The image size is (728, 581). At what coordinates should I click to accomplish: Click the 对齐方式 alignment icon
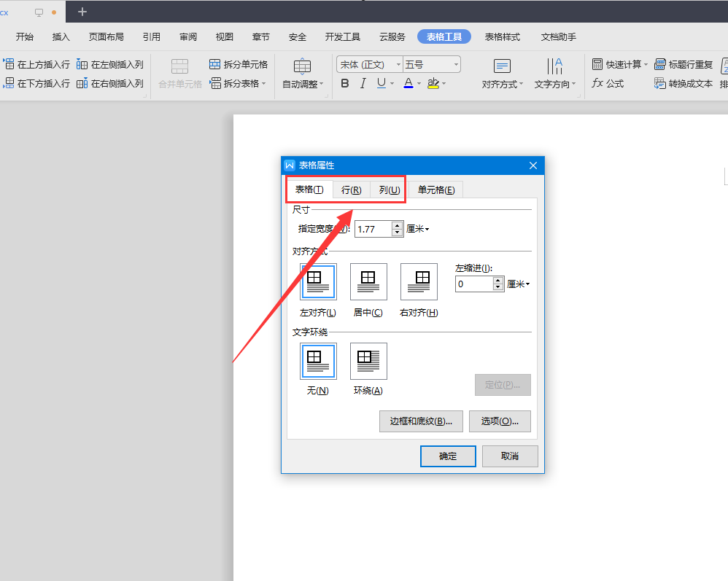tap(502, 66)
